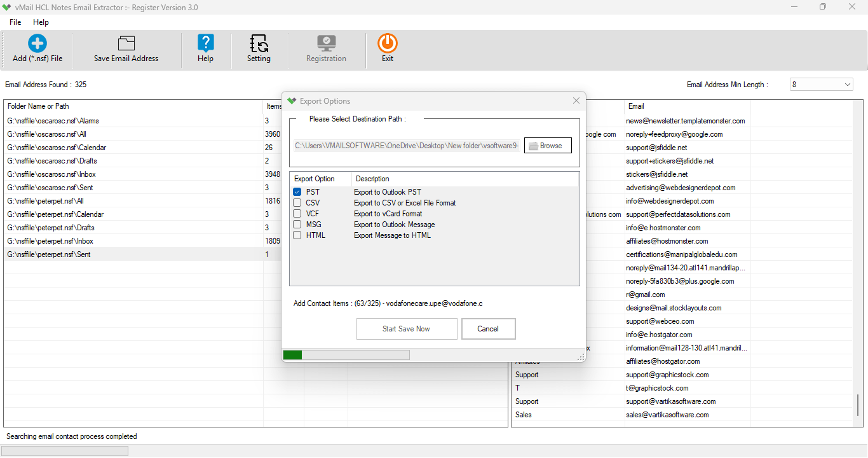Close the Export Options dialog
868x458 pixels.
coord(576,101)
